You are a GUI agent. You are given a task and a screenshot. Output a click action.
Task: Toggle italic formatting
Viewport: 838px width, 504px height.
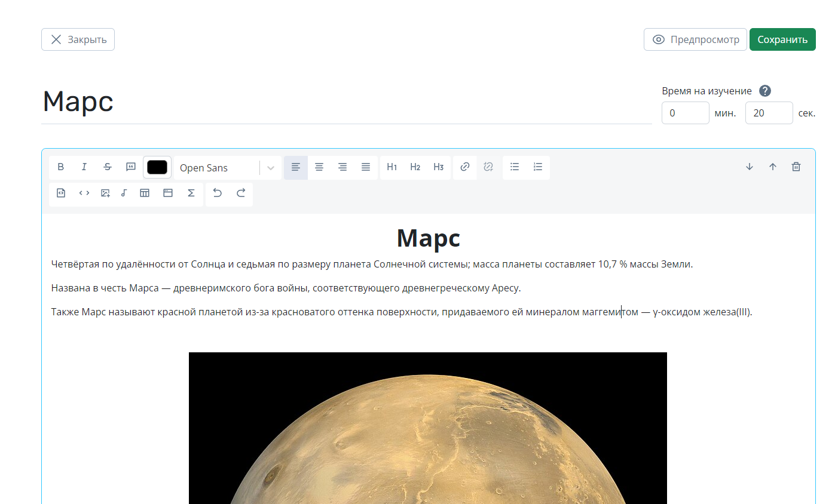[84, 167]
